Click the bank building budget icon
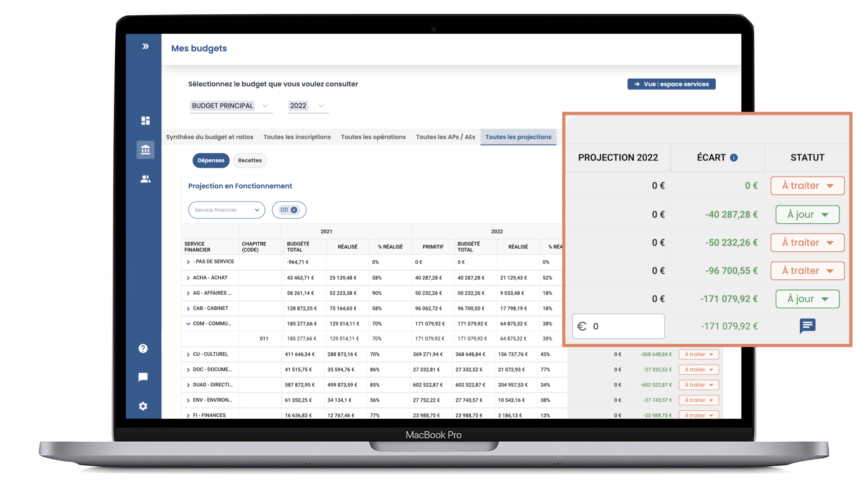Viewport: 868px width, 488px height. click(145, 150)
